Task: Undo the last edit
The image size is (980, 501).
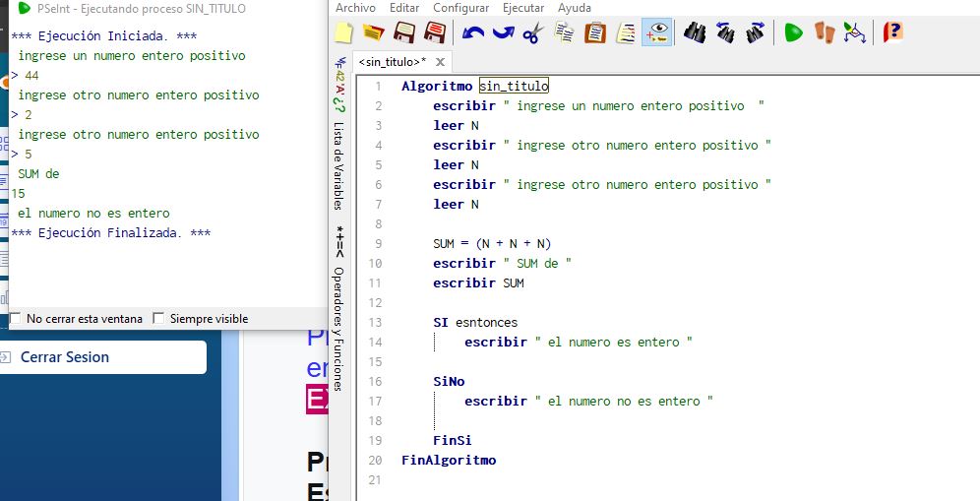Action: [473, 33]
